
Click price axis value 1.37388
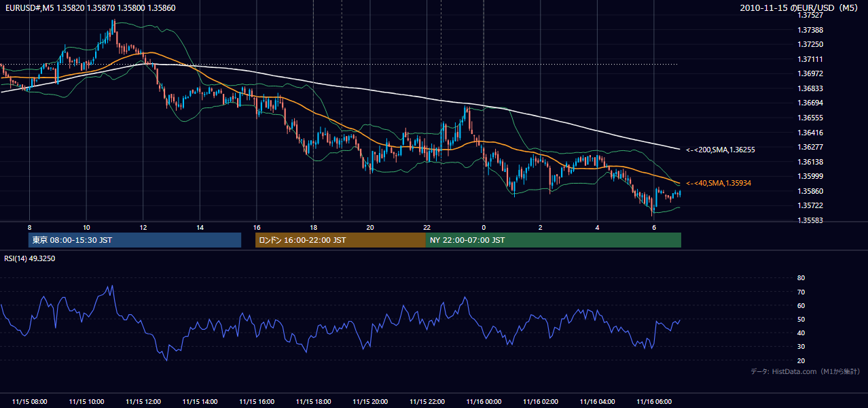click(x=810, y=30)
